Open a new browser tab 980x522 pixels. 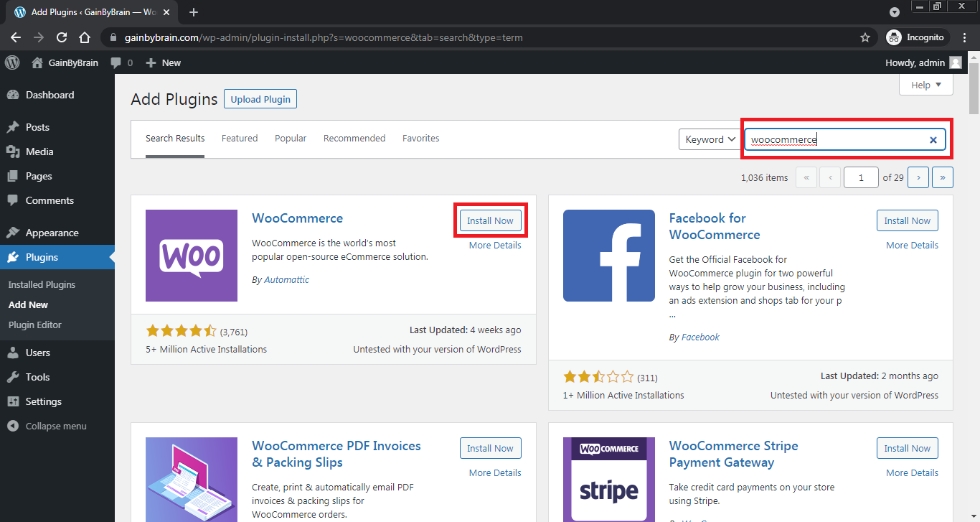(194, 12)
